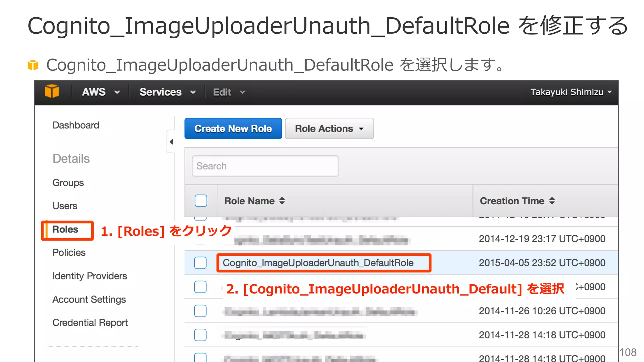This screenshot has width=644, height=362.
Task: Open Users in the sidebar
Action: point(65,206)
